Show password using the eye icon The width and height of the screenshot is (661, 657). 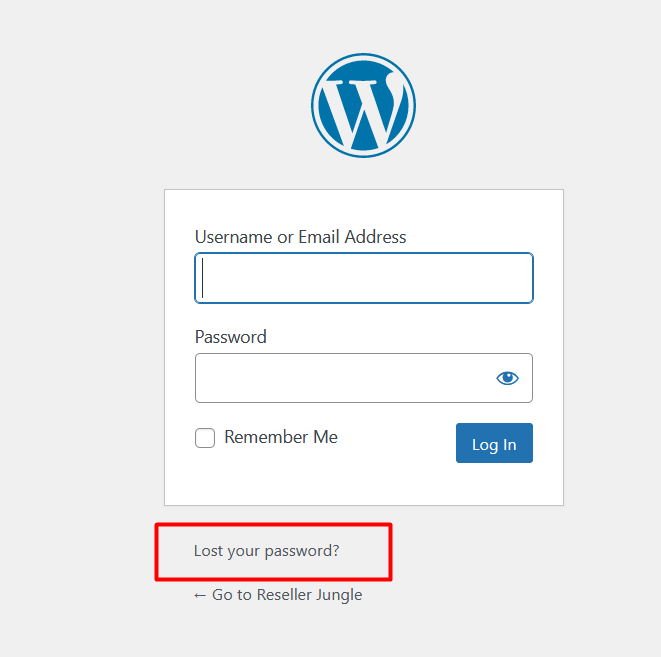507,378
